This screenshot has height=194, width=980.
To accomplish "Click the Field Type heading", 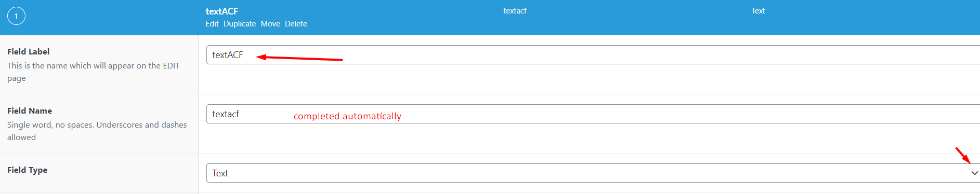I will (27, 170).
